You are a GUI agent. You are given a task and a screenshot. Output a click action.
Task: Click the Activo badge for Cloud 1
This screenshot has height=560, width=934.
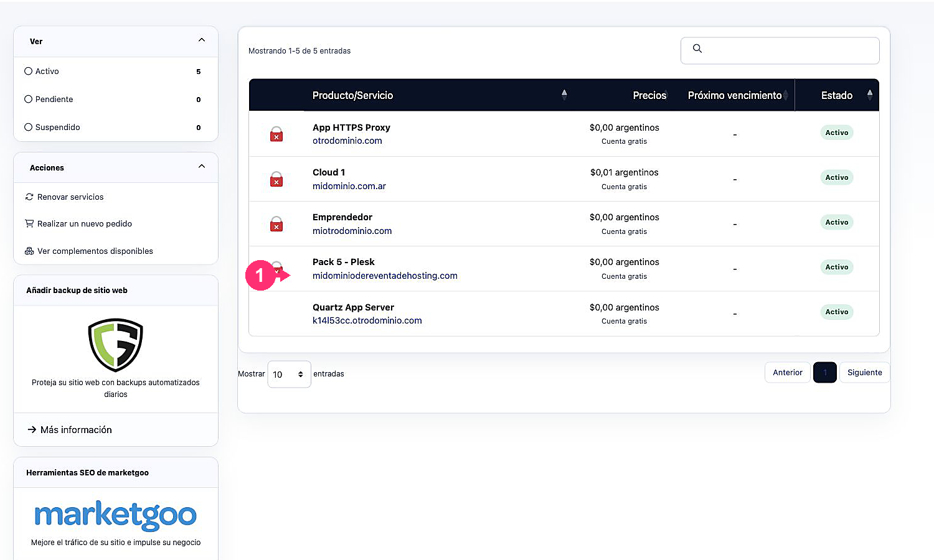[837, 177]
